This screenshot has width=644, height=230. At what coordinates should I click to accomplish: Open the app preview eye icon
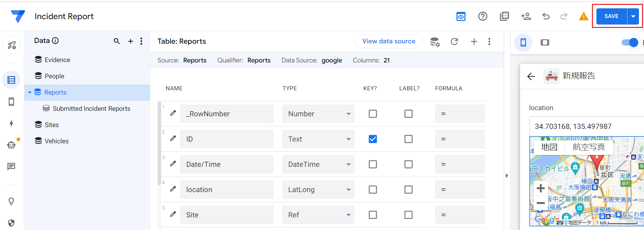click(x=461, y=16)
